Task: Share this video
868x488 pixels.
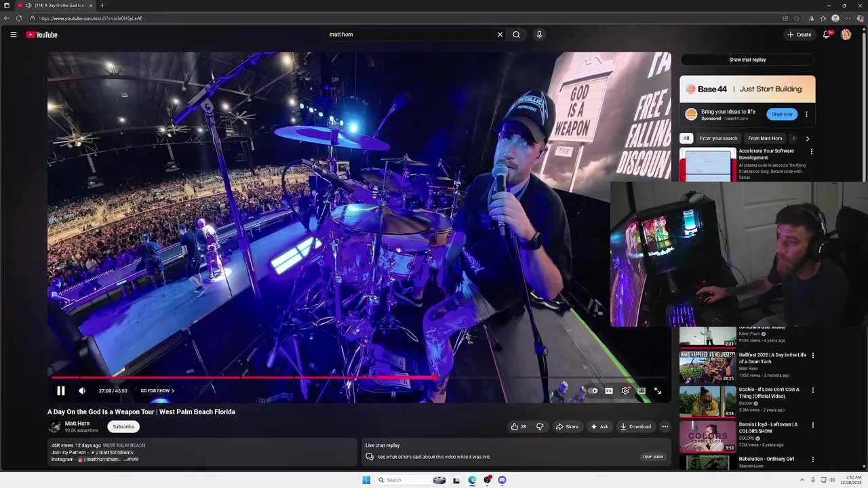Action: [x=567, y=426]
